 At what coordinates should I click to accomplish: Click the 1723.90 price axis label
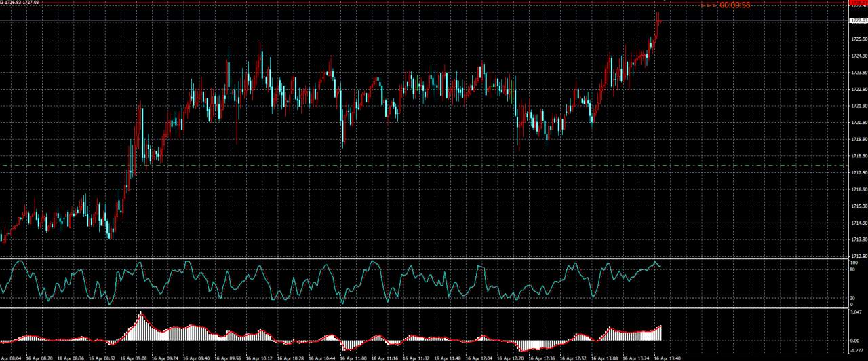tap(858, 73)
